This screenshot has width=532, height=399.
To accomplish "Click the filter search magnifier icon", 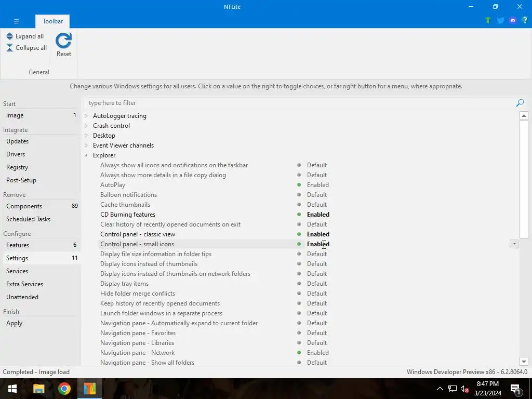I will tap(520, 103).
